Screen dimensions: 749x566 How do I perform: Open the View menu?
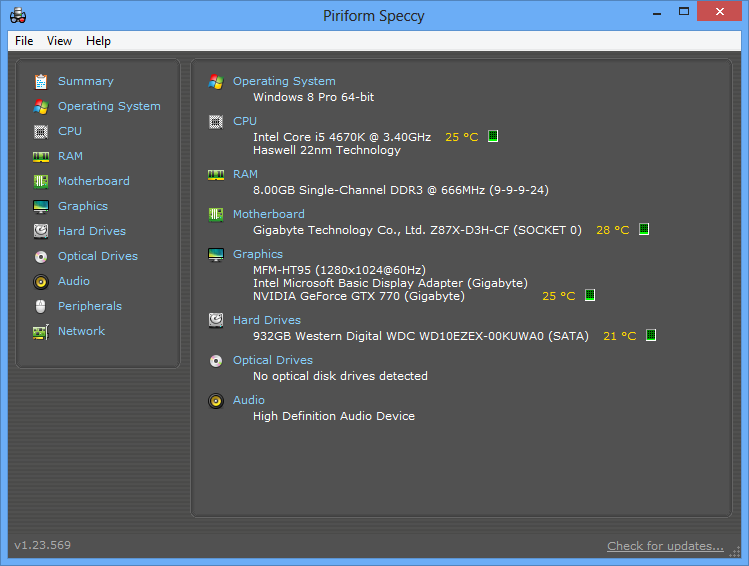pyautogui.click(x=59, y=41)
